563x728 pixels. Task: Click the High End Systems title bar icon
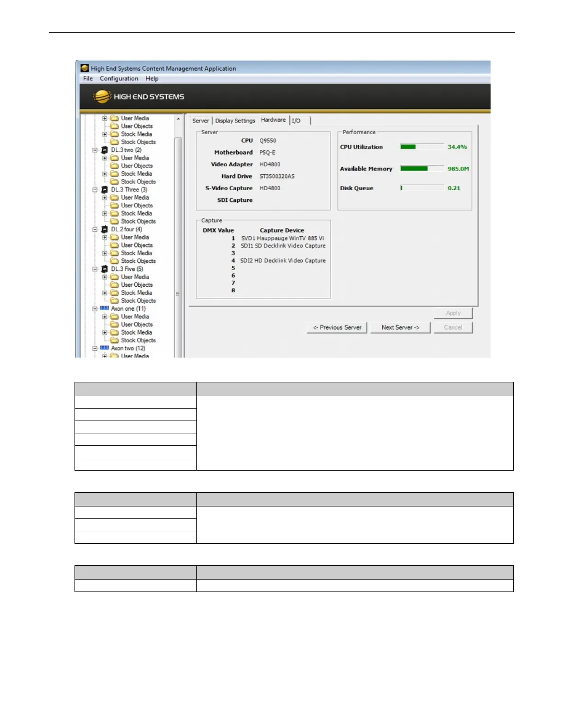pos(85,68)
